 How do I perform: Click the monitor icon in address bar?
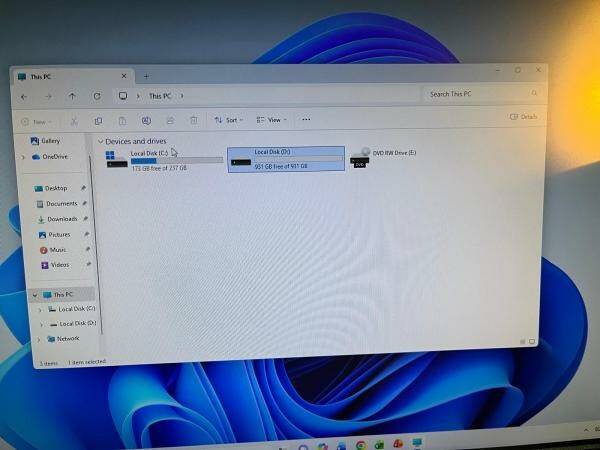click(123, 96)
